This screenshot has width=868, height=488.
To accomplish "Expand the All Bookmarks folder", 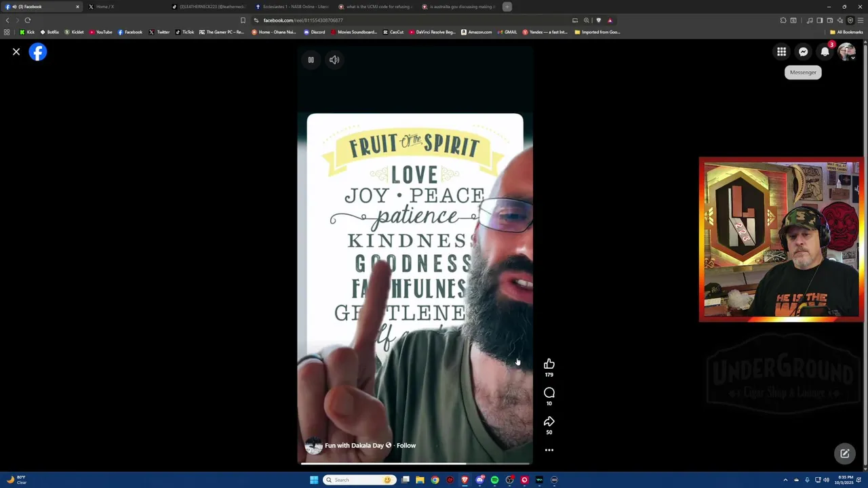I will pos(846,32).
